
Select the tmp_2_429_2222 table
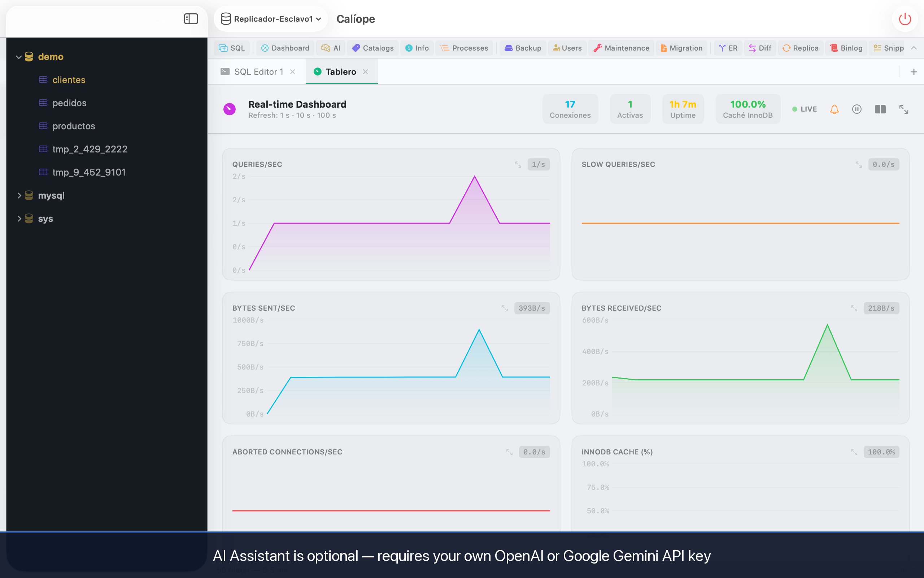pos(90,149)
